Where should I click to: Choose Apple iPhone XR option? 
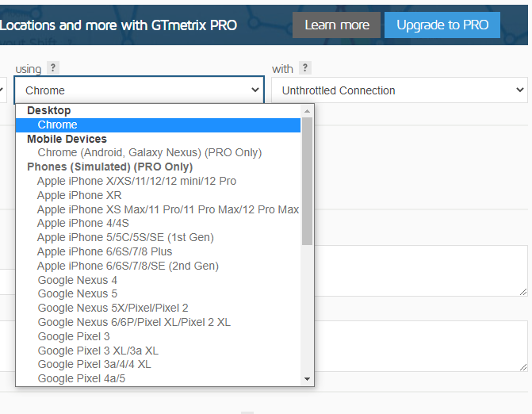[x=158, y=195]
